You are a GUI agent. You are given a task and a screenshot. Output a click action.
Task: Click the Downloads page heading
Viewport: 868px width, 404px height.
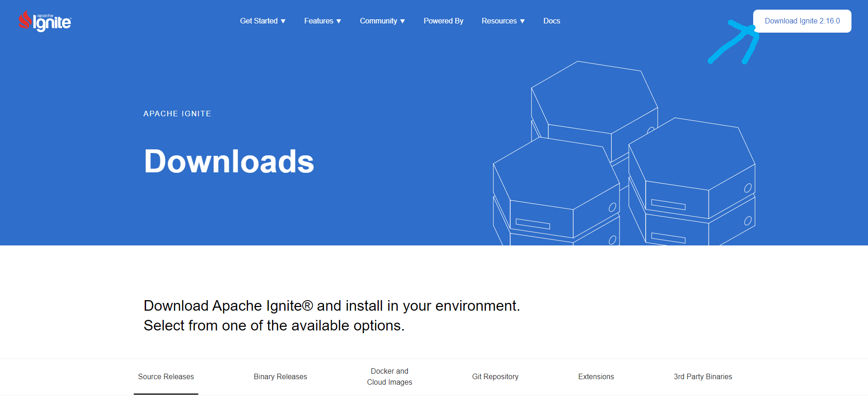[229, 161]
